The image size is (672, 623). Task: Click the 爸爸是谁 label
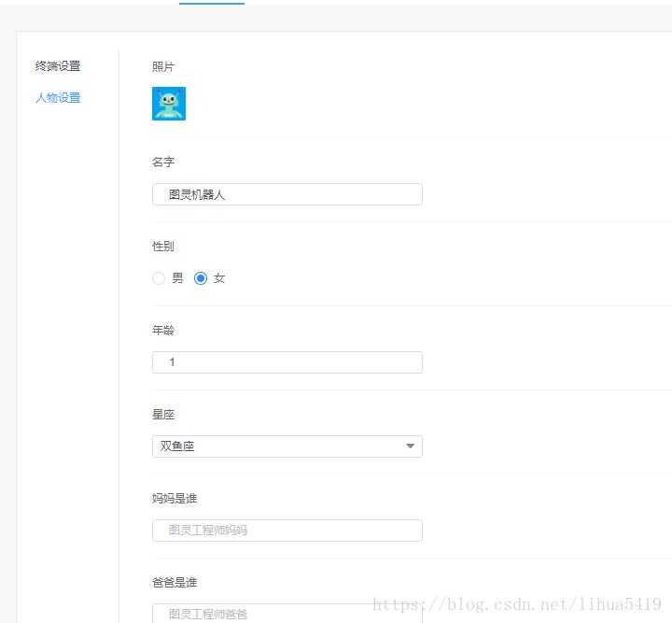175,582
